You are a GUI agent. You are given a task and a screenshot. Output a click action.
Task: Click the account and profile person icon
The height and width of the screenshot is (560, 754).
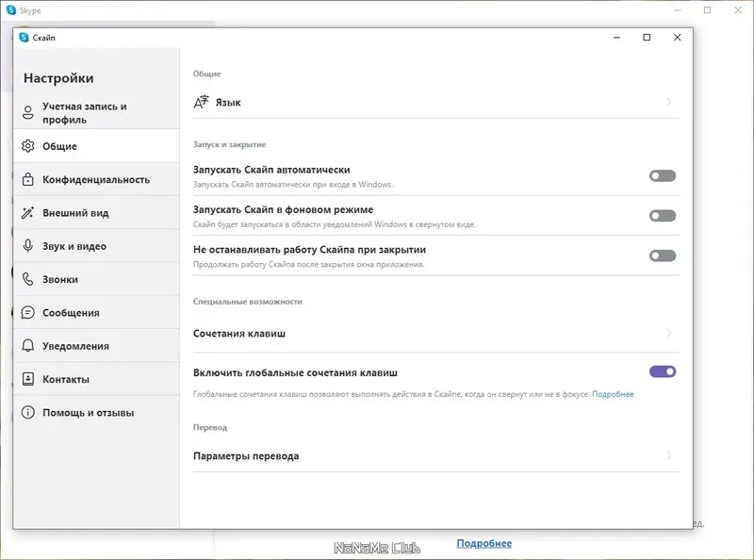tap(27, 113)
